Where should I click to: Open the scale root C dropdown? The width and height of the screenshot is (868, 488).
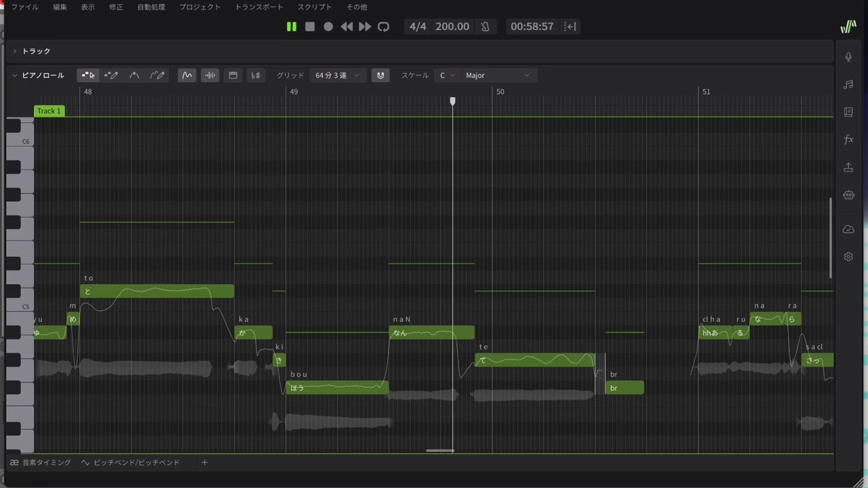tap(447, 75)
